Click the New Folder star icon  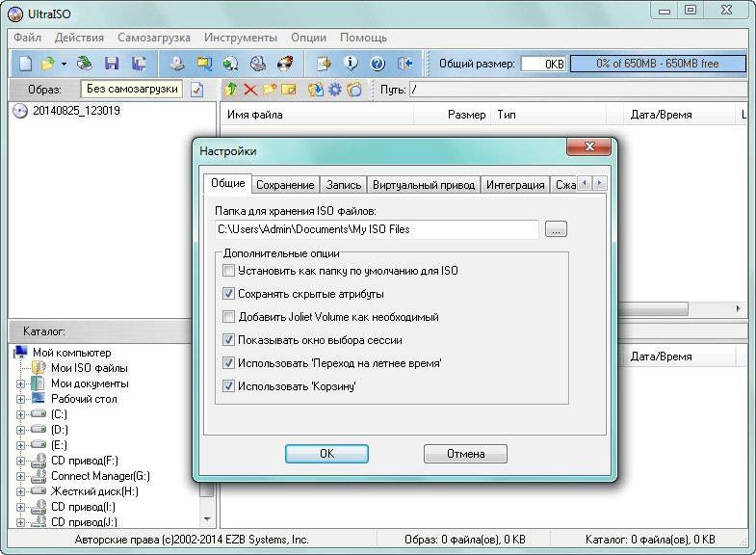tap(270, 90)
